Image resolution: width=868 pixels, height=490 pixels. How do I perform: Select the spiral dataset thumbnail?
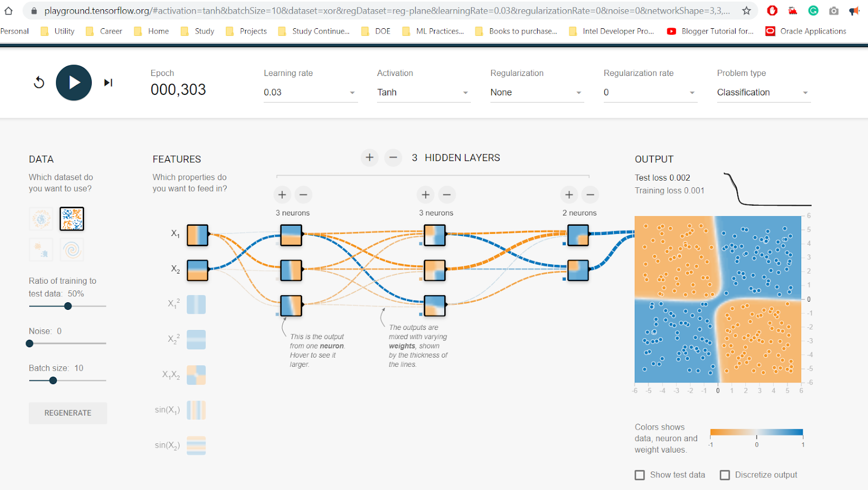click(71, 249)
